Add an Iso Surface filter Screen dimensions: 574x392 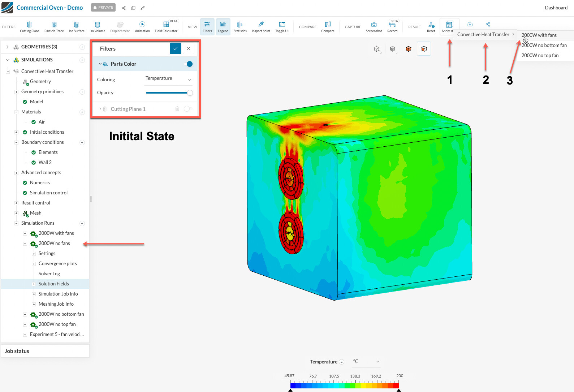click(x=77, y=27)
